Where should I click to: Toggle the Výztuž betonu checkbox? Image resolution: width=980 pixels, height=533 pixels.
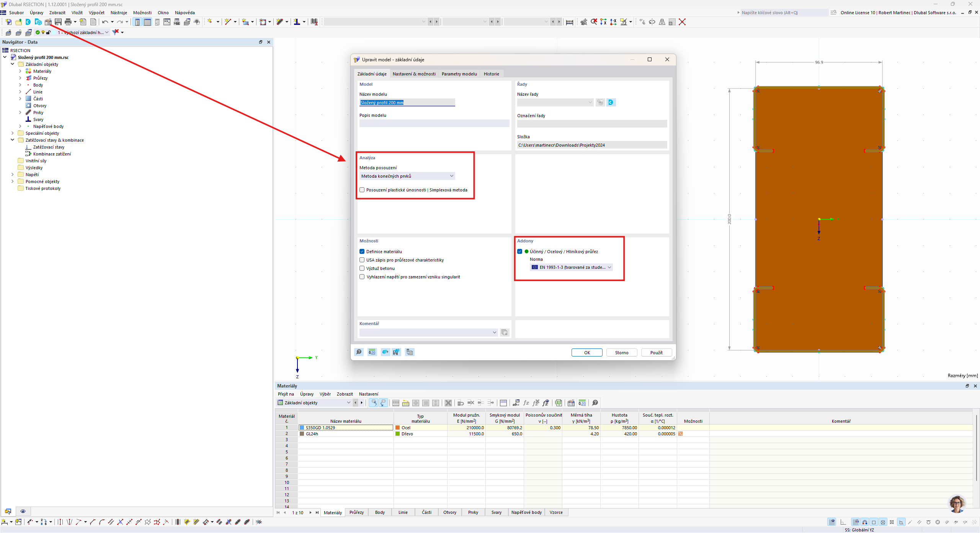pos(362,268)
